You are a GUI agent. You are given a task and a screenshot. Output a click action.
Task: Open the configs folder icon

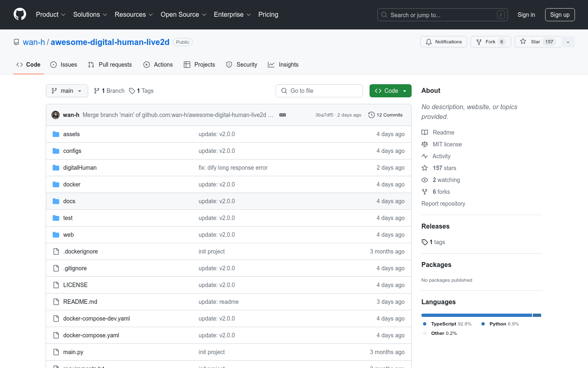[56, 151]
